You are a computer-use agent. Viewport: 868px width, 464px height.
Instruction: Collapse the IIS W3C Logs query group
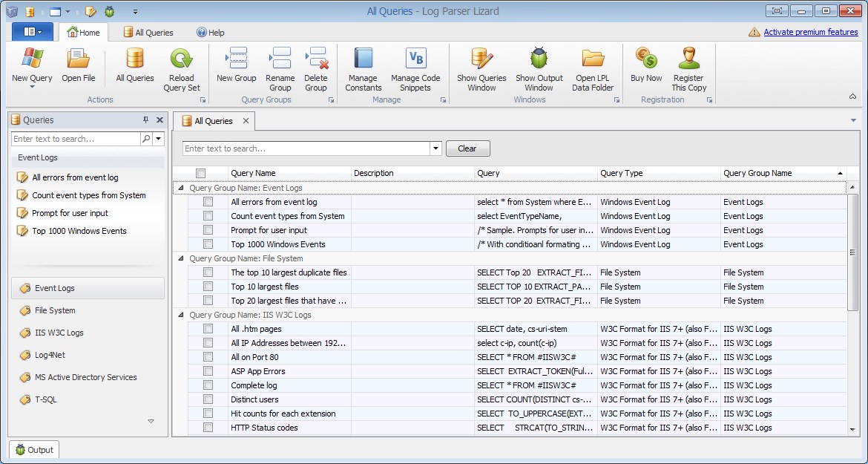click(180, 315)
